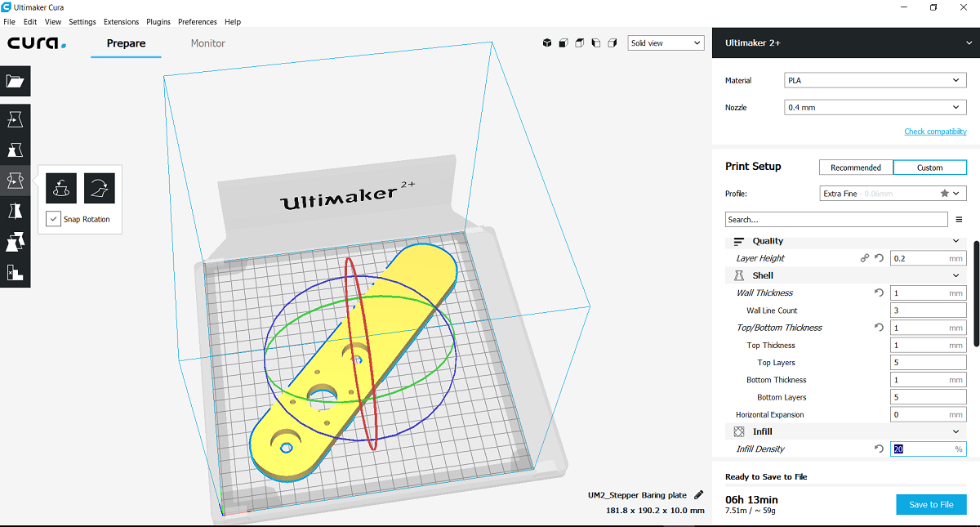
Task: Open the Plugins menu
Action: (159, 22)
